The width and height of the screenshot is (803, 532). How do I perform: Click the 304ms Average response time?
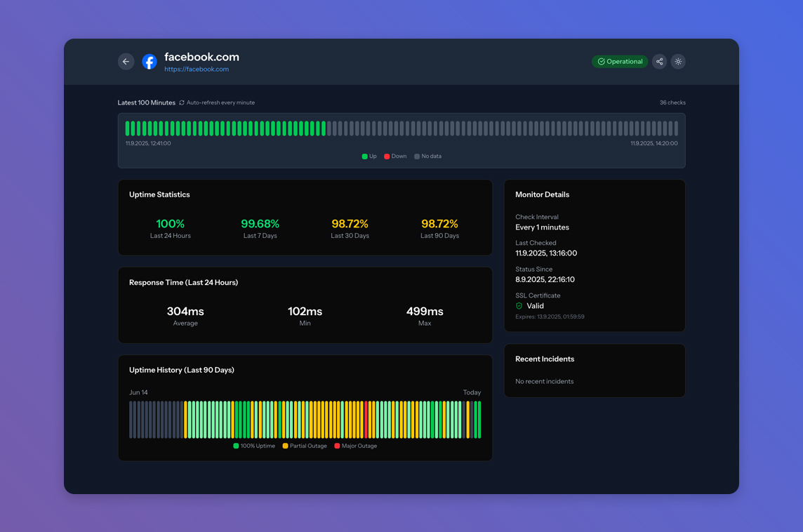click(185, 312)
